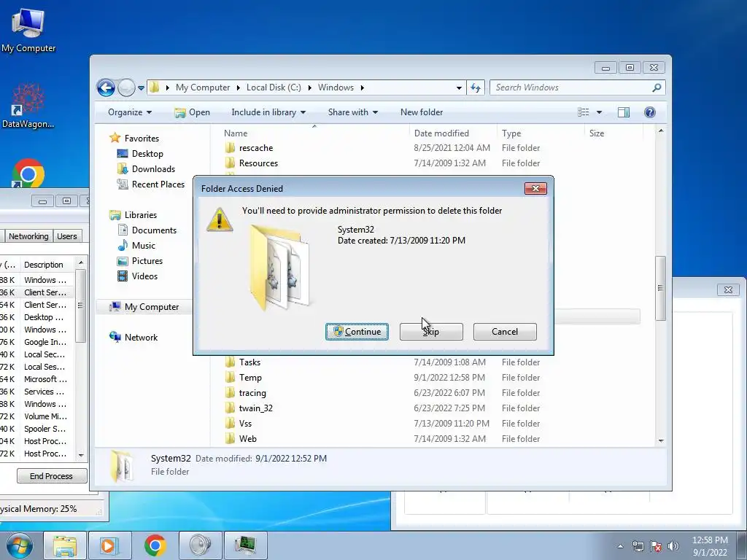Click the Chrome taskbar icon
This screenshot has width=747, height=560.
click(x=155, y=545)
